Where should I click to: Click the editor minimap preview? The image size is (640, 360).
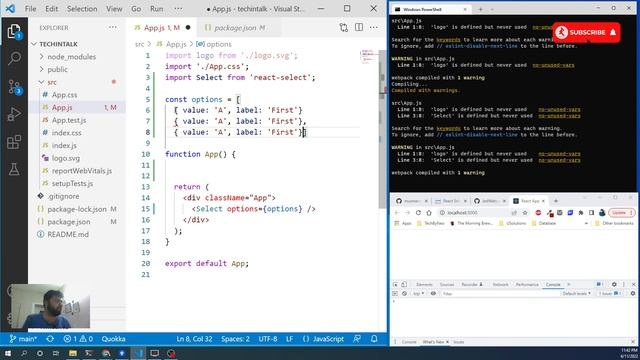[369, 56]
